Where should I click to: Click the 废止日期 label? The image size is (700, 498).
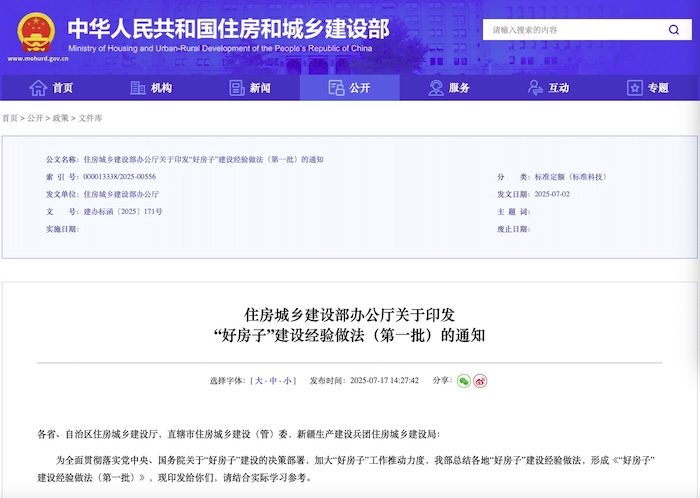click(x=513, y=229)
